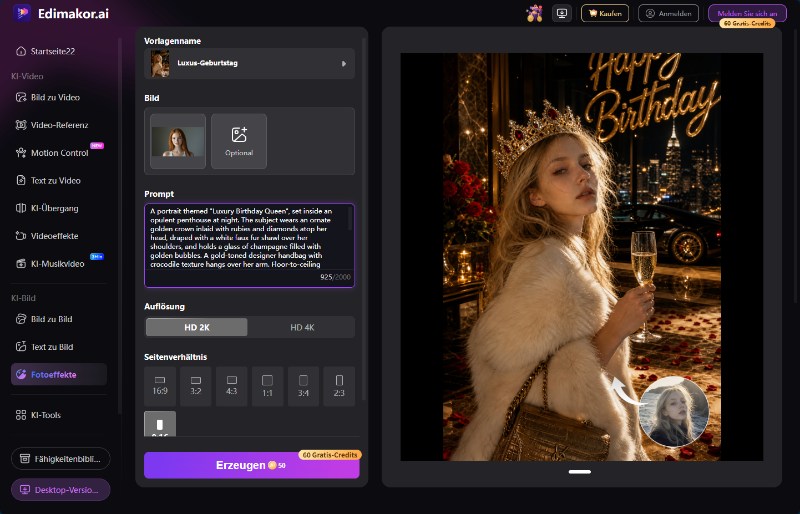Choose 4:3 aspect ratio

232,386
